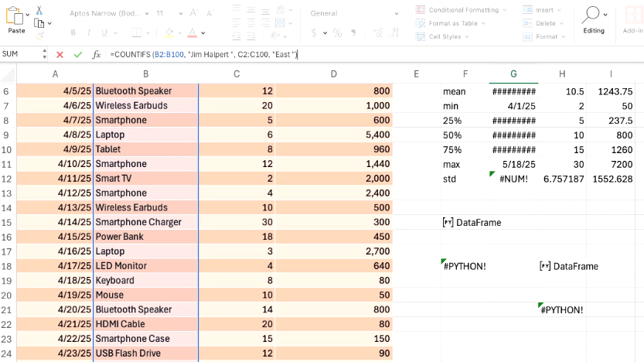The image size is (644, 362).
Task: Open the Paste options dropdown arrow
Action: click(x=28, y=15)
